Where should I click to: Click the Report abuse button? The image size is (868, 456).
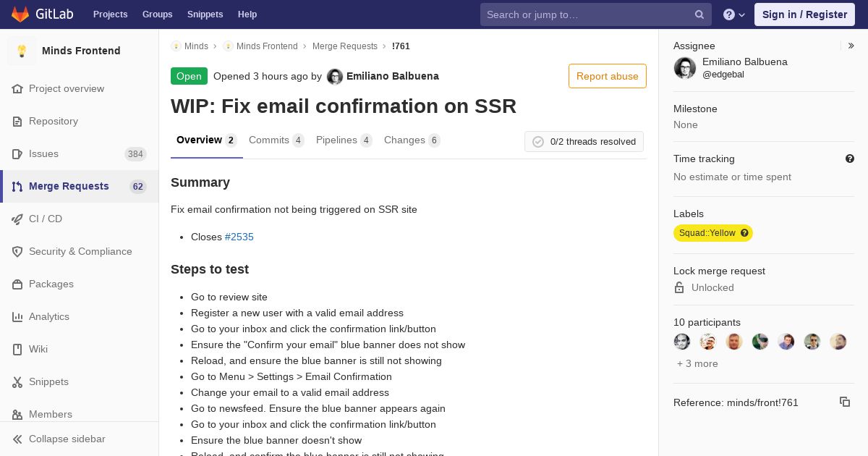click(608, 76)
